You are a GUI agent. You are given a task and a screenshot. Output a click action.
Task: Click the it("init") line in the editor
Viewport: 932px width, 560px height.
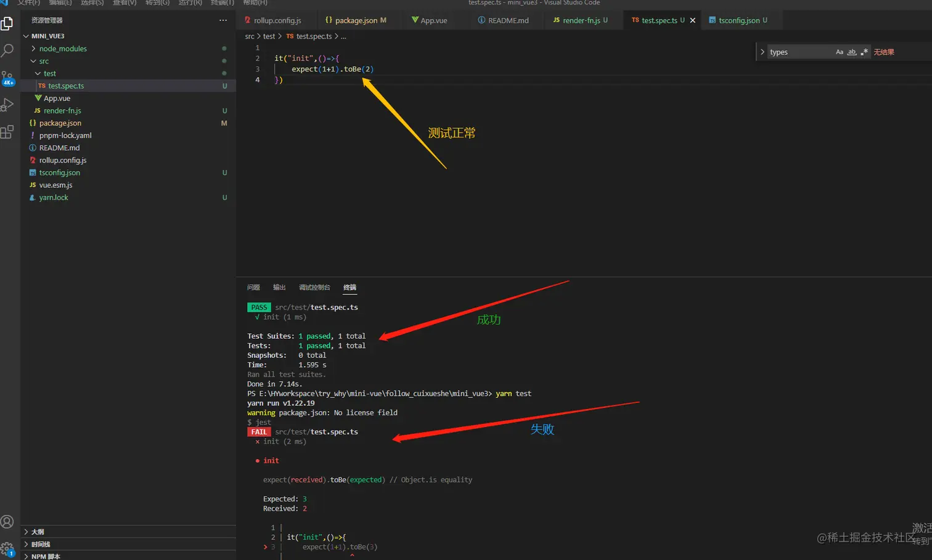[x=307, y=59]
